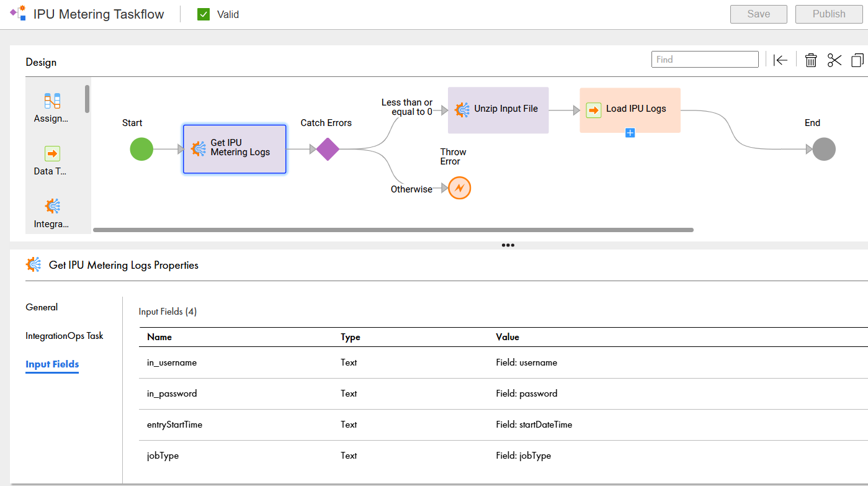868x486 pixels.
Task: Click the IPU Metering Taskflow title
Action: 99,14
